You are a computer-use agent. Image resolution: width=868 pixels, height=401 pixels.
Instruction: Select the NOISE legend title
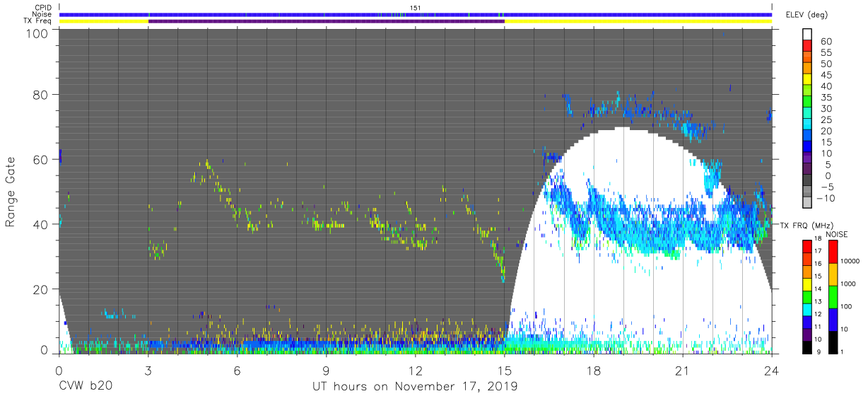[836, 234]
